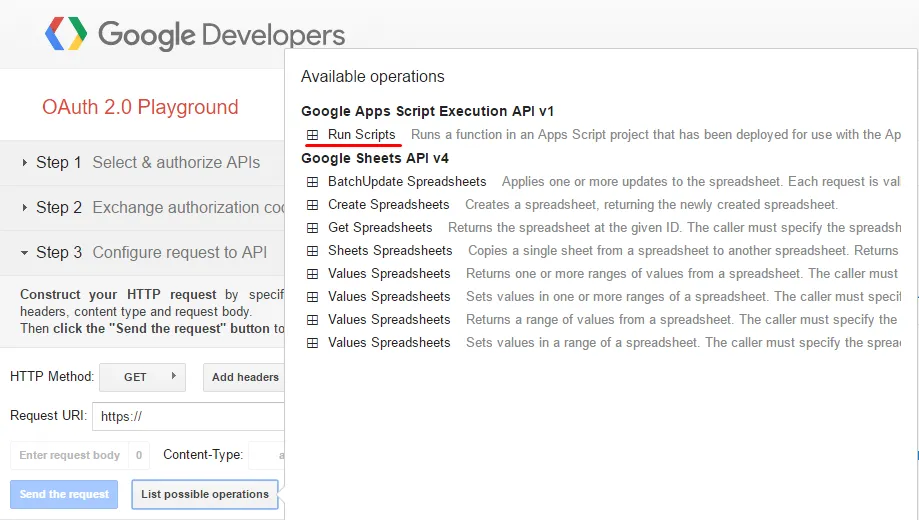
Task: Click the request body size counter '0'
Action: [139, 455]
